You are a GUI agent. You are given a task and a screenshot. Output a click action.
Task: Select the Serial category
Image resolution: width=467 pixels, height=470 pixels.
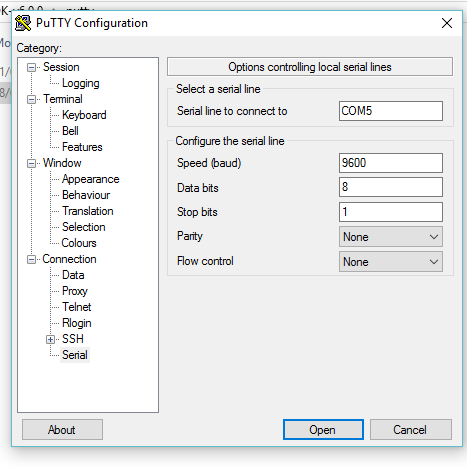tap(75, 355)
